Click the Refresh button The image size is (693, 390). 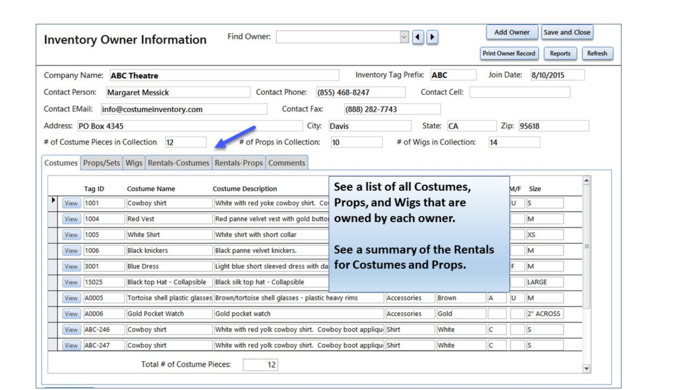[x=597, y=54]
